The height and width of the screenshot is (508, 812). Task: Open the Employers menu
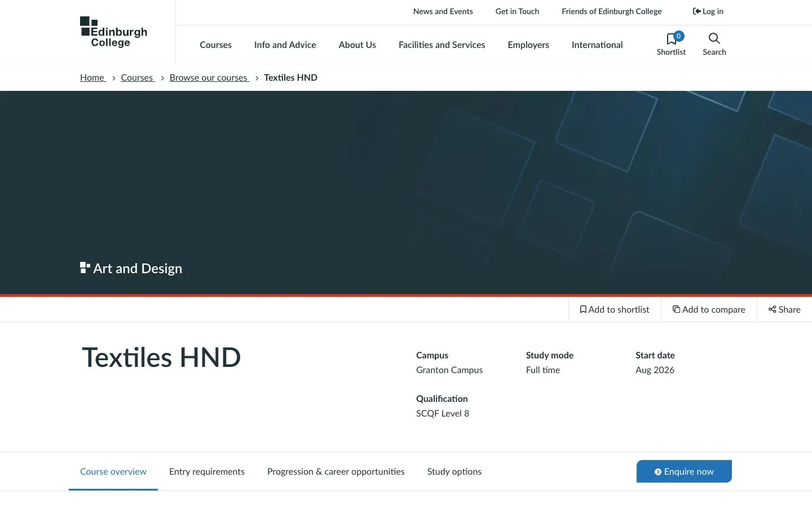[528, 45]
